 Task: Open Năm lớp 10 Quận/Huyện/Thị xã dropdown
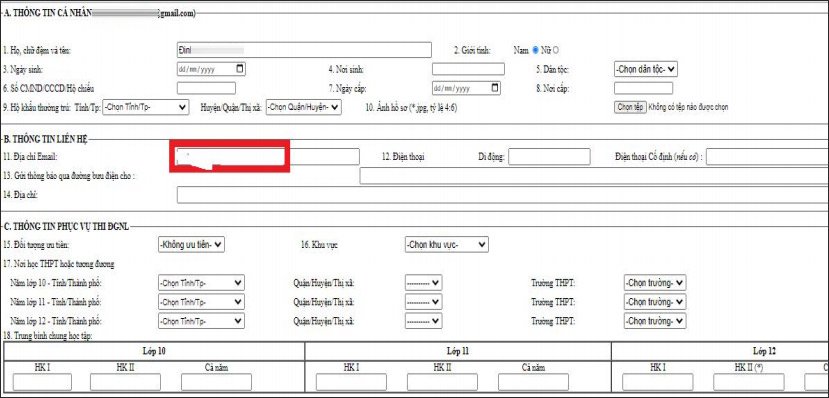423,283
